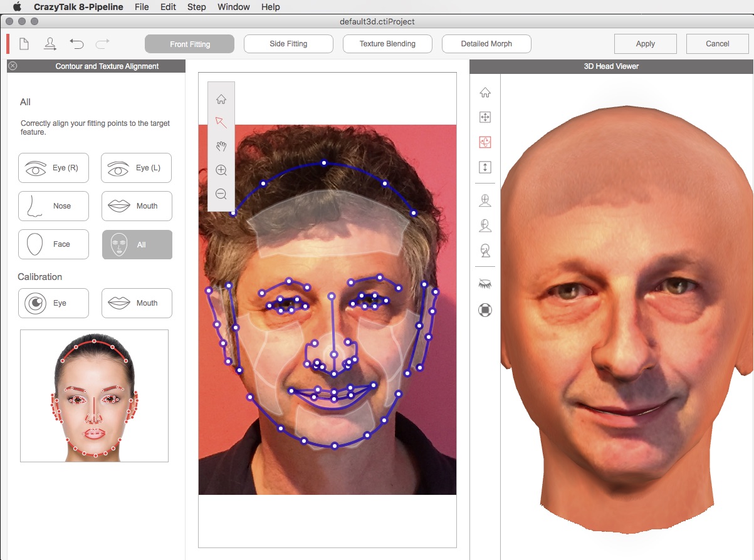Switch 3D viewer to front head view
This screenshot has height=560, width=754.
tap(484, 200)
